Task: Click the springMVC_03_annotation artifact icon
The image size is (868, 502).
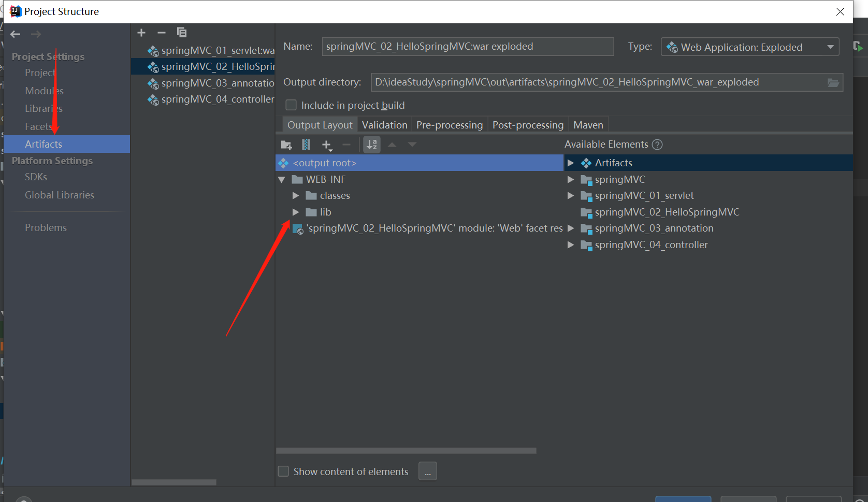Action: tap(153, 83)
